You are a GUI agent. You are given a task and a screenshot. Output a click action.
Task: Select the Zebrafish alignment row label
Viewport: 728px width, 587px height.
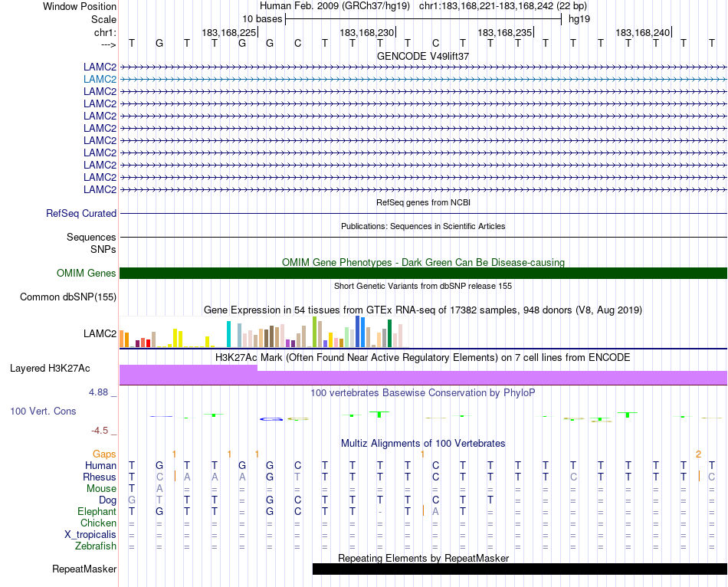[x=96, y=546]
